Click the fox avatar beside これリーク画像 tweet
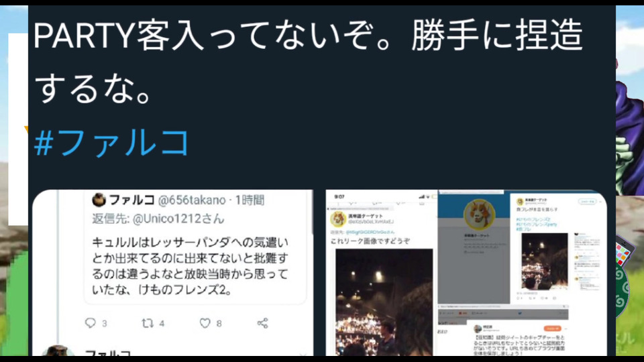The height and width of the screenshot is (362, 644). pos(338,219)
